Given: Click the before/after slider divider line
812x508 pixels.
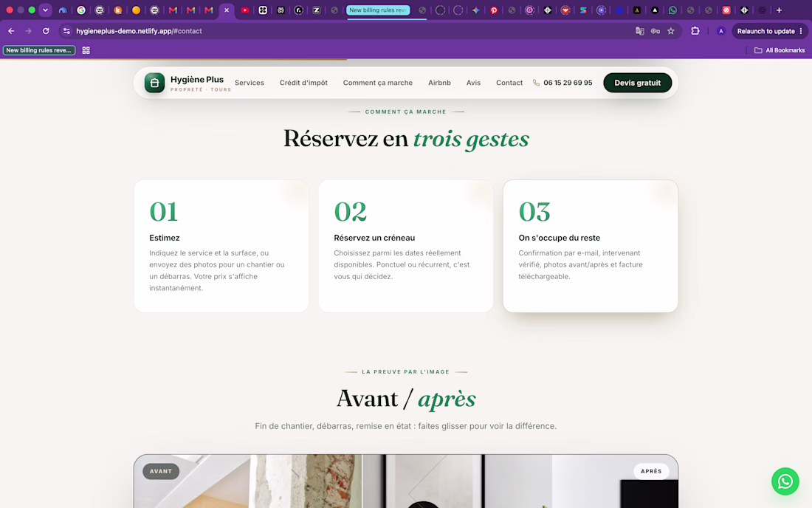Looking at the screenshot, I should pos(362,481).
